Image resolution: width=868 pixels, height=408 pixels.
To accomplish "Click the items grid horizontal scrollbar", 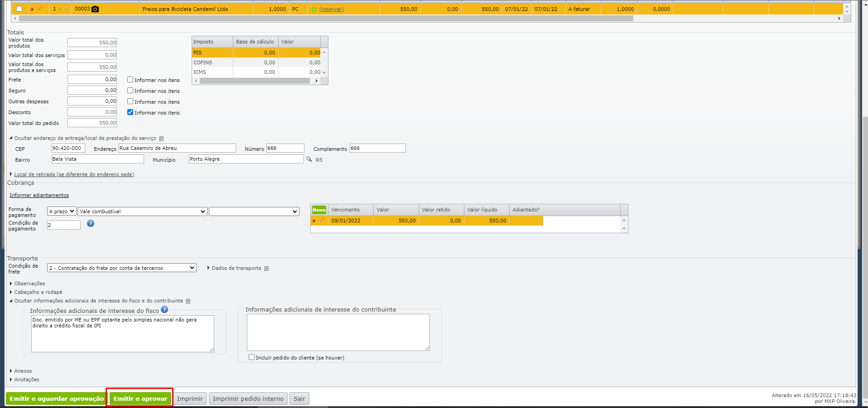I will pos(326,19).
